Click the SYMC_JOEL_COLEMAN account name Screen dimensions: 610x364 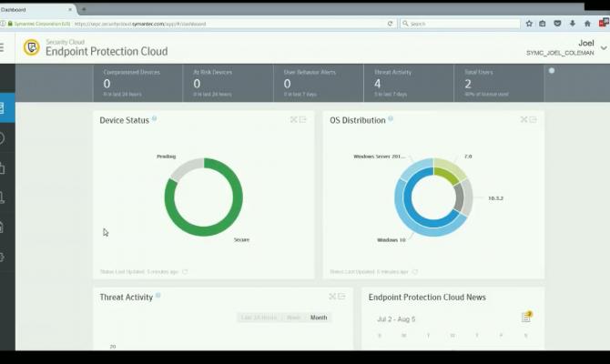pyautogui.click(x=560, y=53)
